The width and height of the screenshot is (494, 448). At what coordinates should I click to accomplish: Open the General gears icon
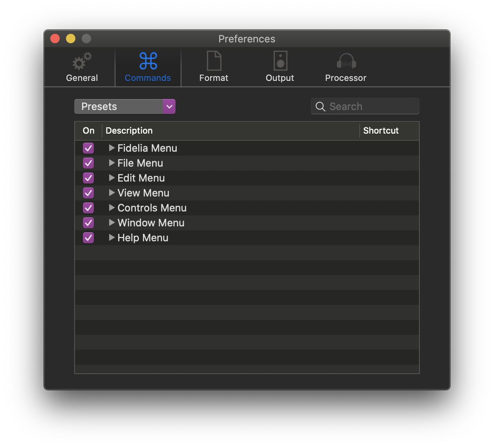[82, 61]
